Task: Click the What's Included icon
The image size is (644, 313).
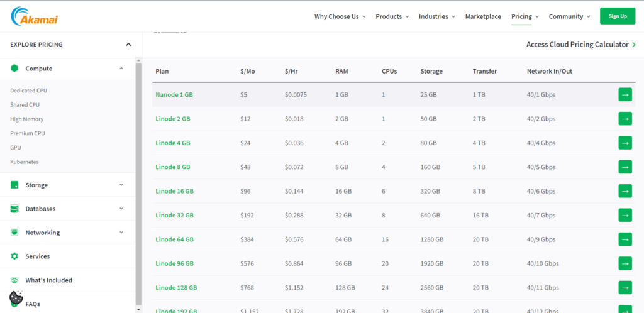Action: click(x=14, y=280)
